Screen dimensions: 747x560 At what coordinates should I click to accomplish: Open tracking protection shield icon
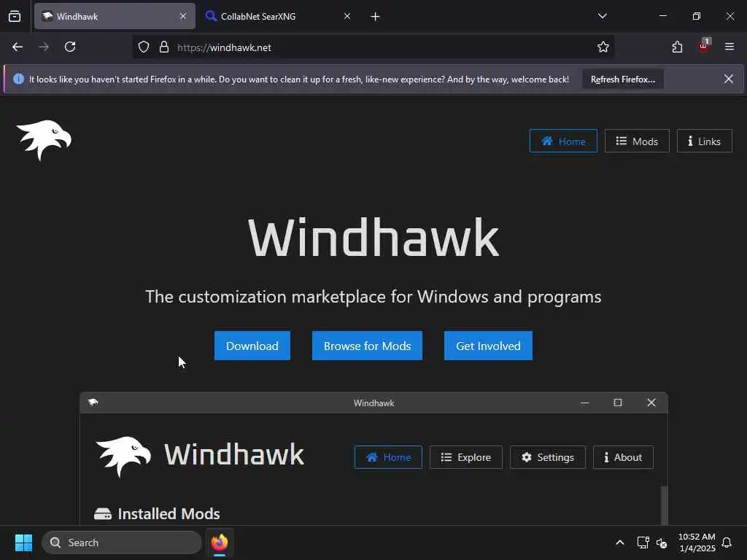pos(144,47)
